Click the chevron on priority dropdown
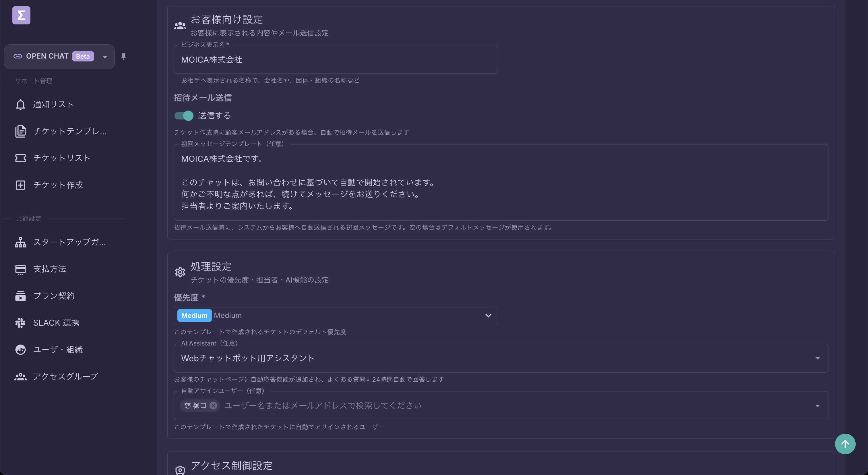The width and height of the screenshot is (868, 475). [488, 316]
